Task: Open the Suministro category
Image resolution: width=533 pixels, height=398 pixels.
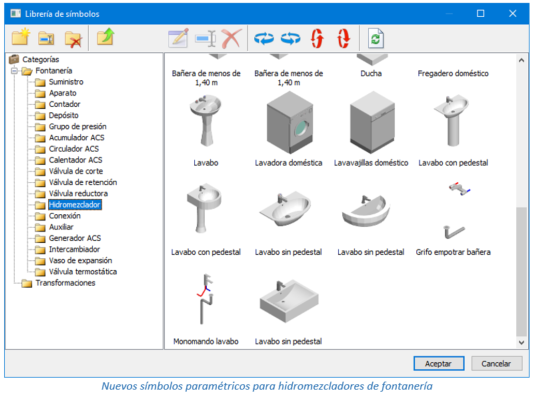Action: (66, 82)
